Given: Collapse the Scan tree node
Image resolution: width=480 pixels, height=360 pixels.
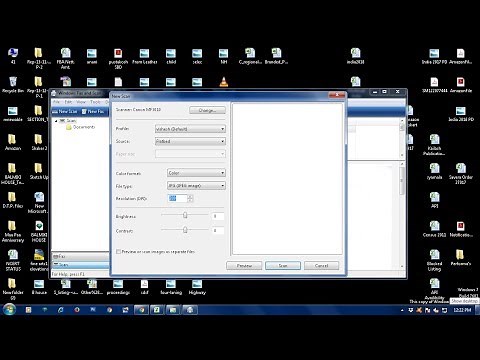Looking at the screenshot, I should [56, 121].
